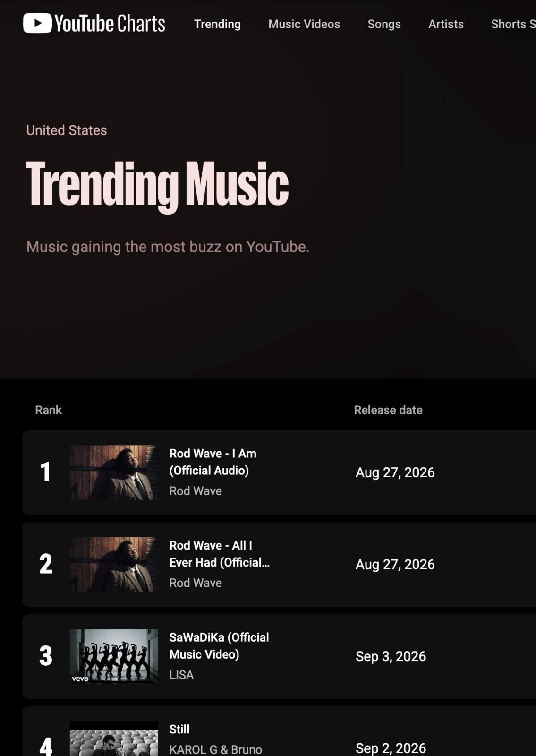536x756 pixels.
Task: Open SaWaDiKa (Official Music Video) title
Action: point(219,646)
